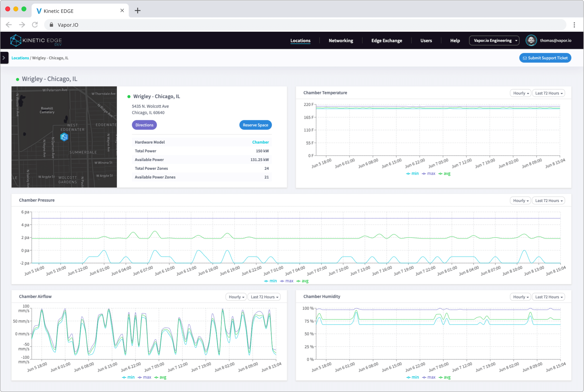Open the Locations nav item

(x=300, y=40)
